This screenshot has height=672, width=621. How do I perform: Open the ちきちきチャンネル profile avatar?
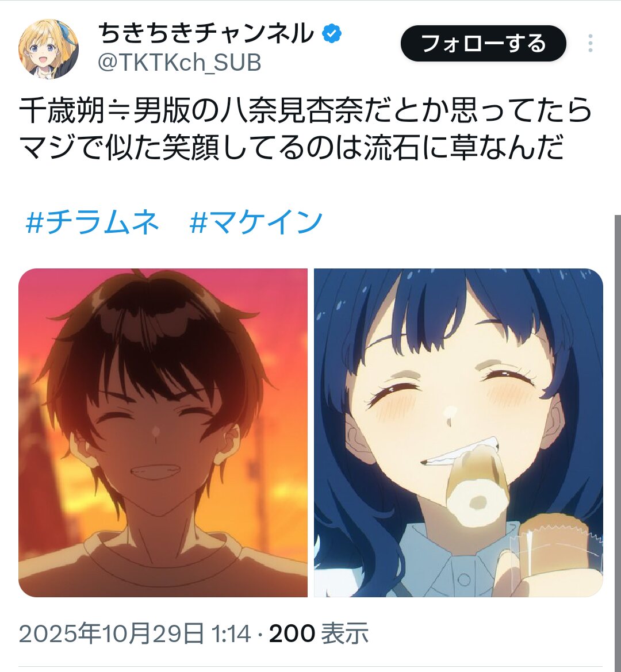pos(48,48)
